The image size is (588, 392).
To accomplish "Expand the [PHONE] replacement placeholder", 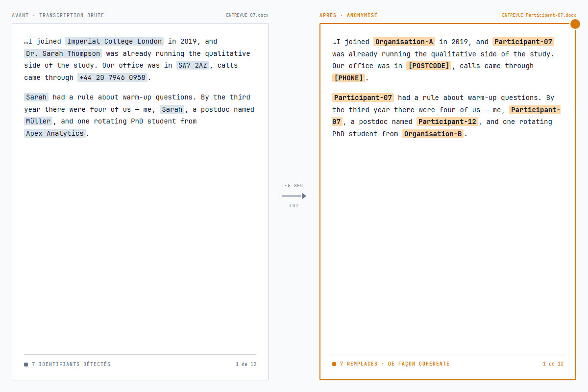I will tap(348, 77).
